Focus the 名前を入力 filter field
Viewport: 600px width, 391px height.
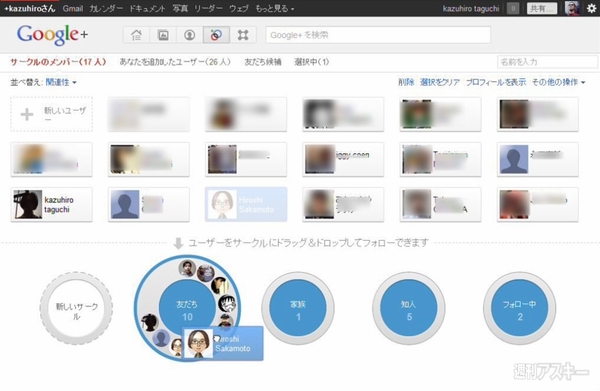pos(547,62)
